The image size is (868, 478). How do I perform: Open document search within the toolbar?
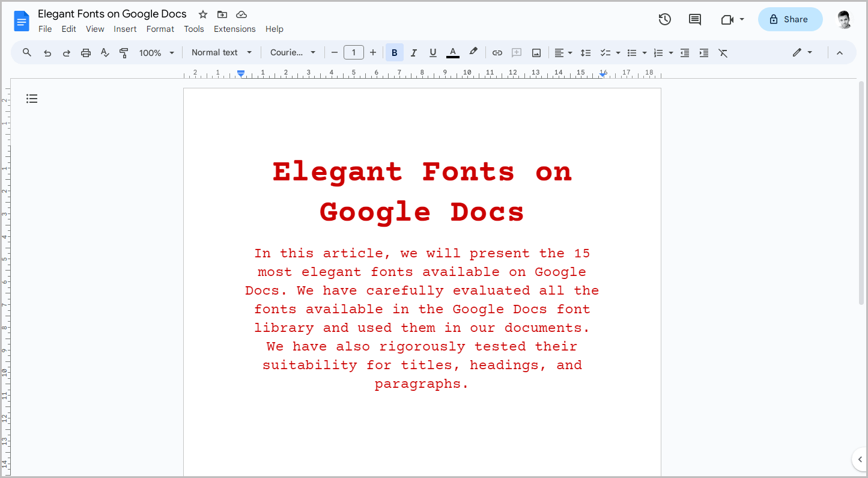tap(26, 52)
